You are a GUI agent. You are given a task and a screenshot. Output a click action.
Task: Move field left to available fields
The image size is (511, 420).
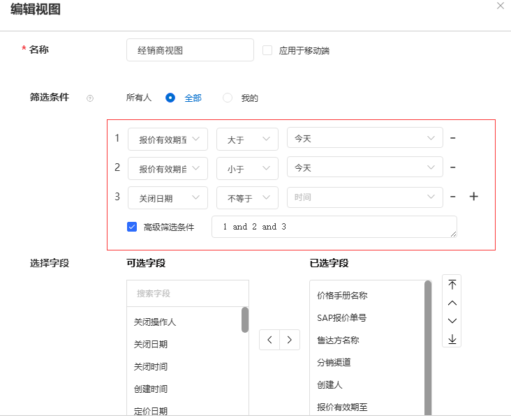tap(269, 340)
